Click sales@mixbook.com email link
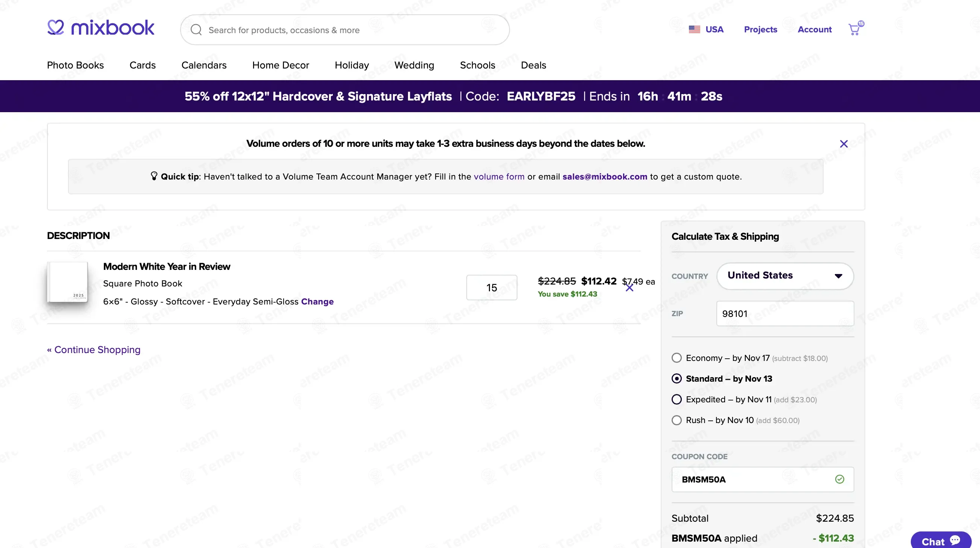 tap(605, 177)
